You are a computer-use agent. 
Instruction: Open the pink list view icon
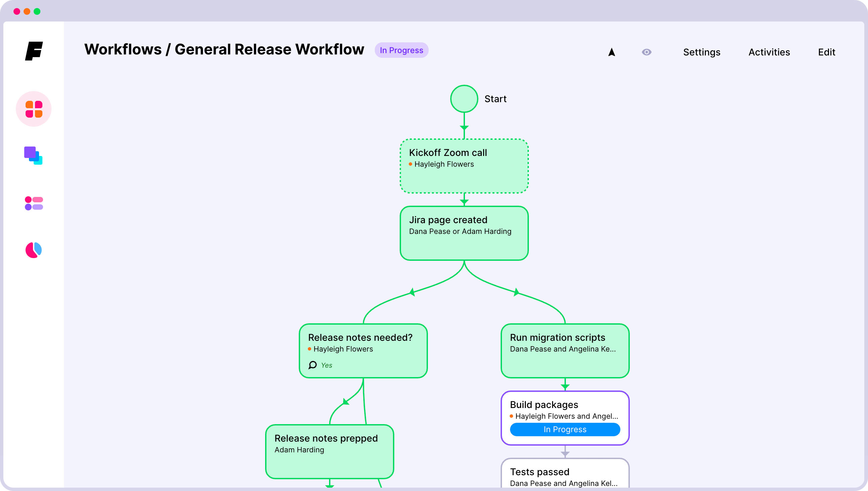(x=34, y=203)
